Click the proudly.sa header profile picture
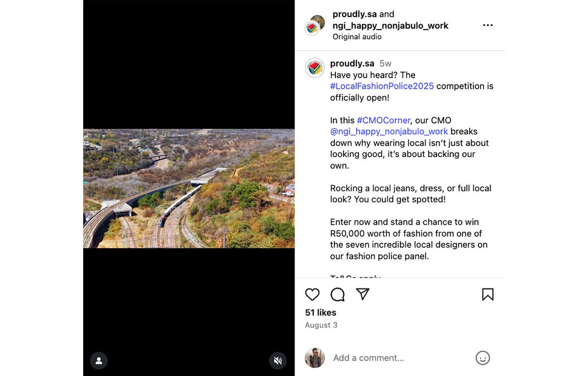The width and height of the screenshot is (588, 376). click(x=312, y=28)
